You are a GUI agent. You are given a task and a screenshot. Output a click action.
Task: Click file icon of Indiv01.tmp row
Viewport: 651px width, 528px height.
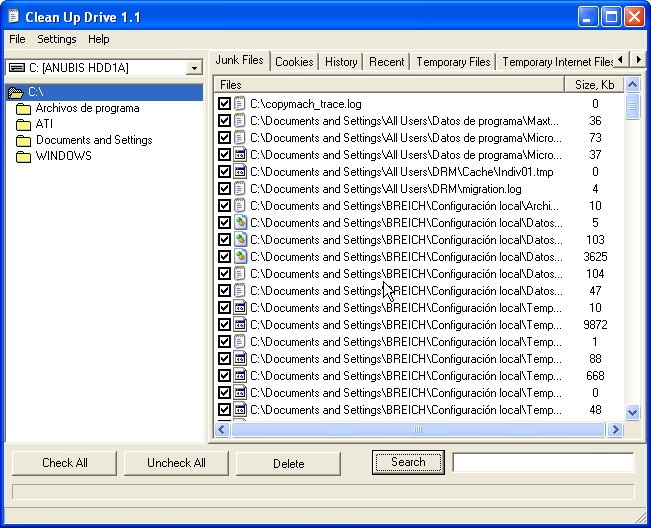[240, 172]
